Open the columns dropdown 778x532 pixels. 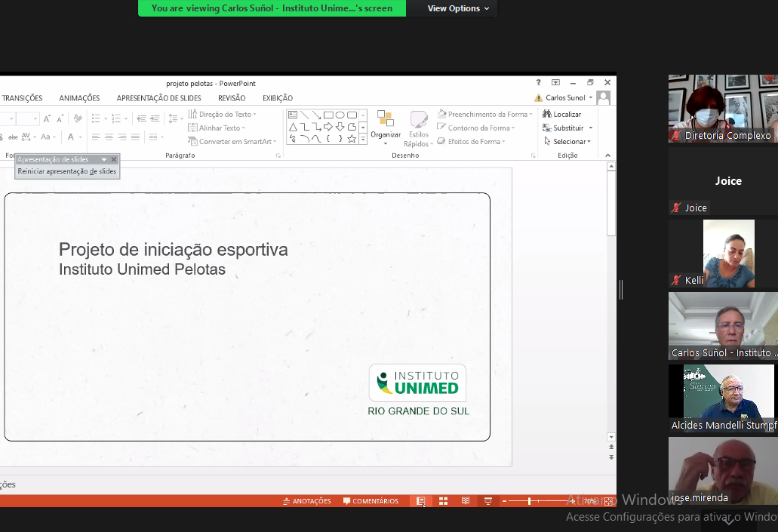[155, 137]
